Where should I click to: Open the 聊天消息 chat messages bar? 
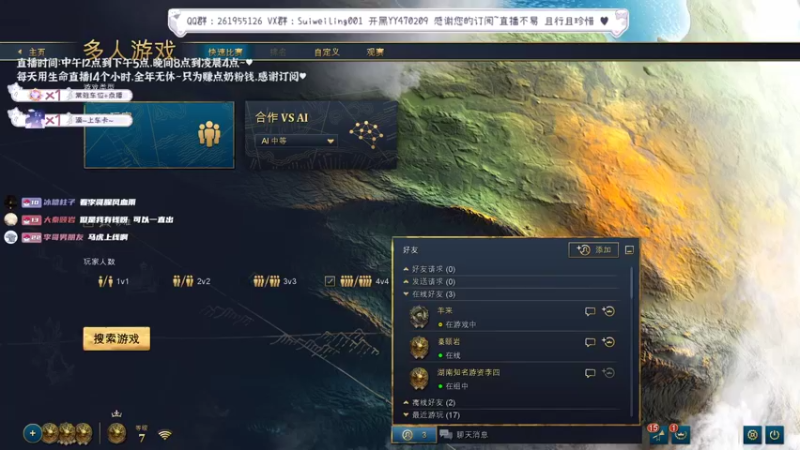point(540,435)
